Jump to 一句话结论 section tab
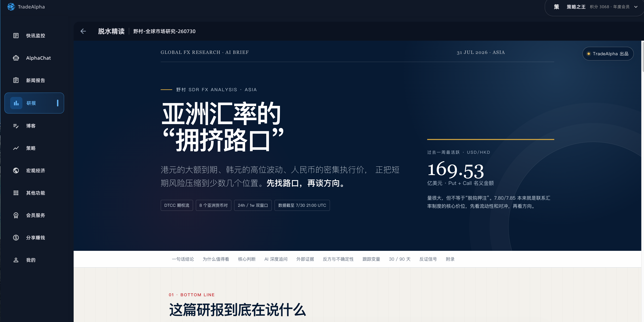Viewport: 644px width, 322px height. point(183,259)
